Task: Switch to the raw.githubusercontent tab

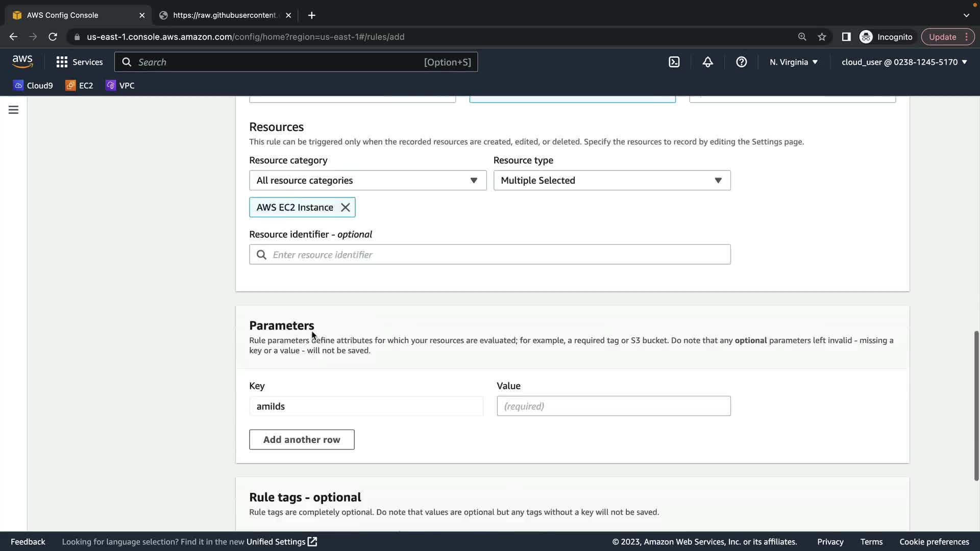Action: click(x=225, y=15)
